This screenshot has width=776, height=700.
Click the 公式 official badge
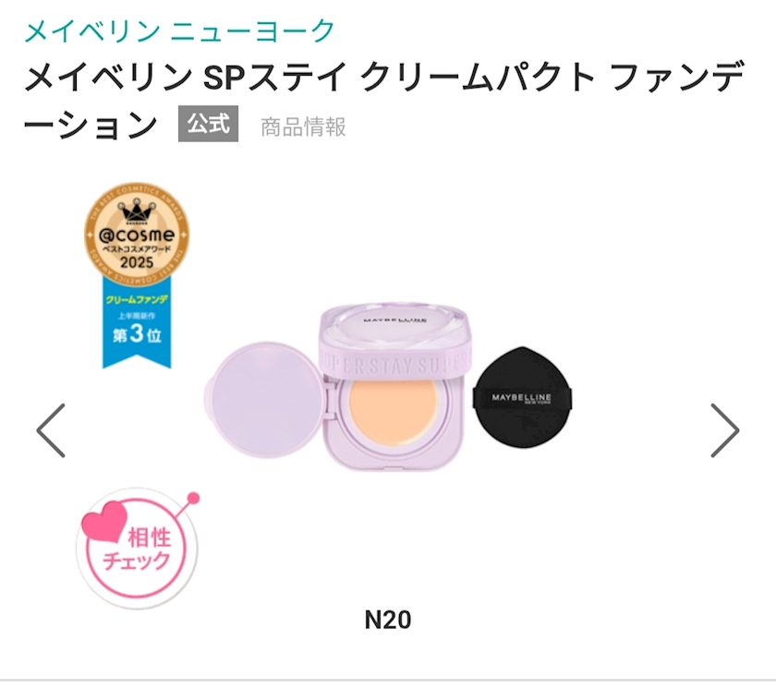click(x=208, y=125)
